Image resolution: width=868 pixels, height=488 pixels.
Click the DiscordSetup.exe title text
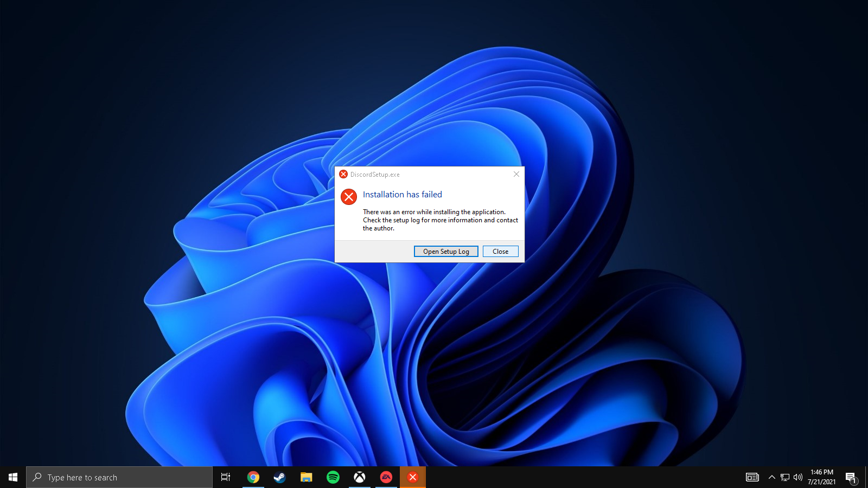click(375, 175)
